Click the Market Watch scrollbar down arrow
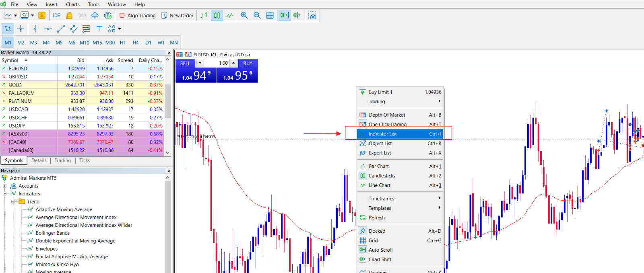The width and height of the screenshot is (644, 273). [x=168, y=153]
